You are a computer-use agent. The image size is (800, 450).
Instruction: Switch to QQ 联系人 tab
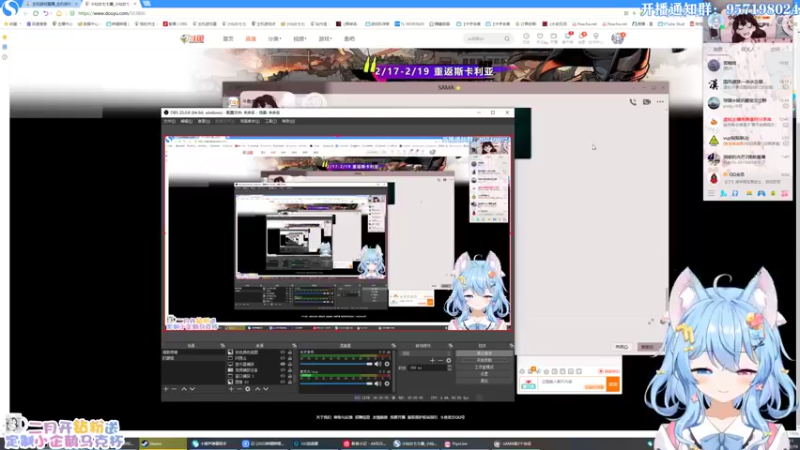point(747,49)
